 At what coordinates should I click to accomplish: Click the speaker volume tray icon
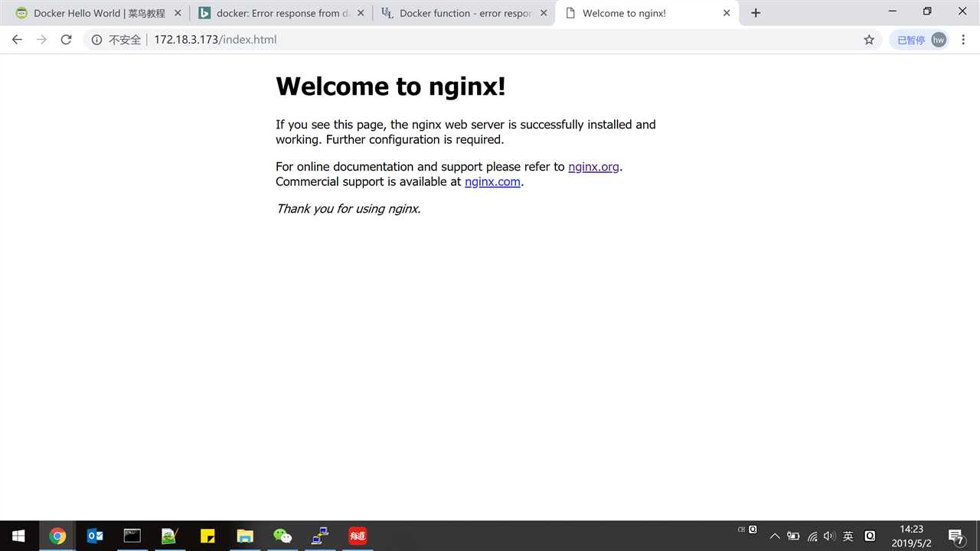point(830,536)
